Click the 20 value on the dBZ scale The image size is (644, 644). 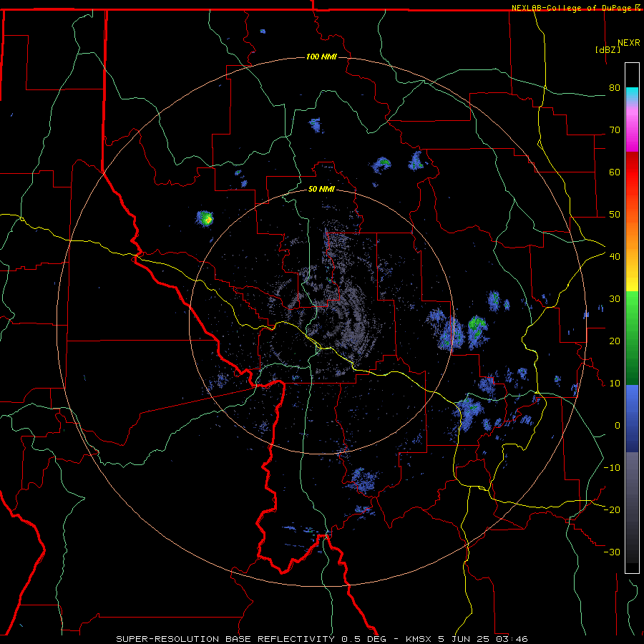tap(615, 341)
